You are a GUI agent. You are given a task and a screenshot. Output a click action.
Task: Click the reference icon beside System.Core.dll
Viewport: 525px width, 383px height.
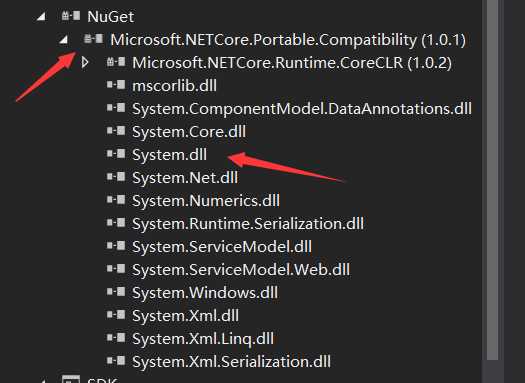(x=116, y=131)
